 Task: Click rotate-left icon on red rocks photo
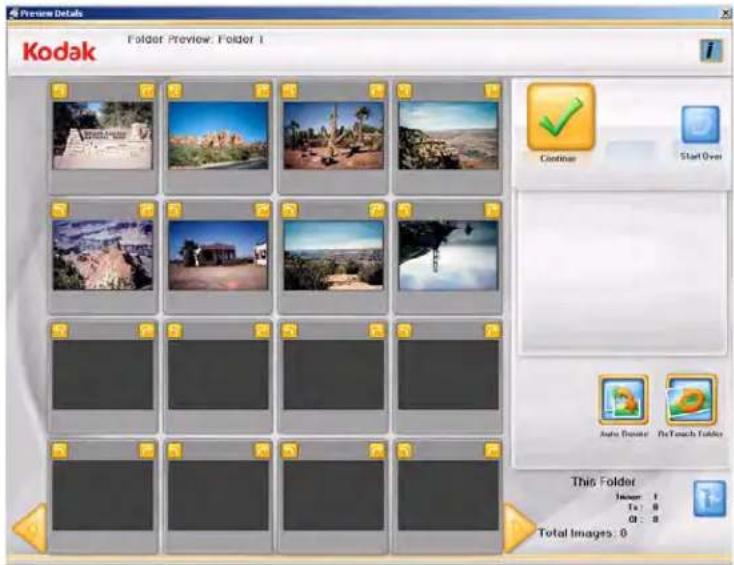pos(175,91)
